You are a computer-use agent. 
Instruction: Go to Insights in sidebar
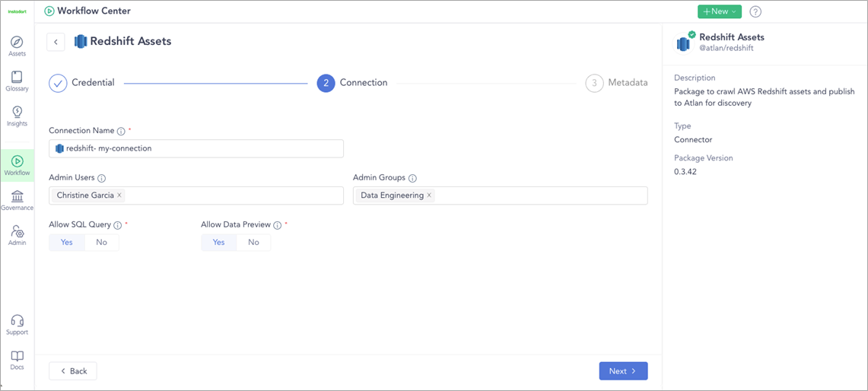point(17,116)
